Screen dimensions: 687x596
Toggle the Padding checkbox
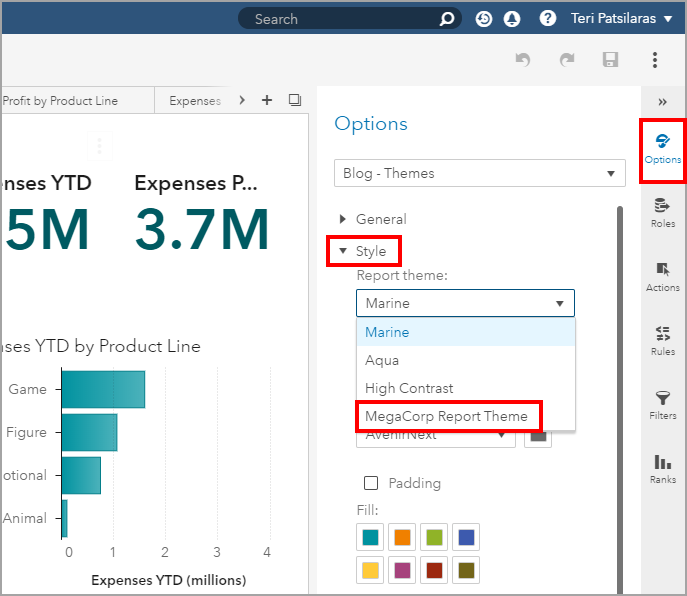click(x=371, y=483)
